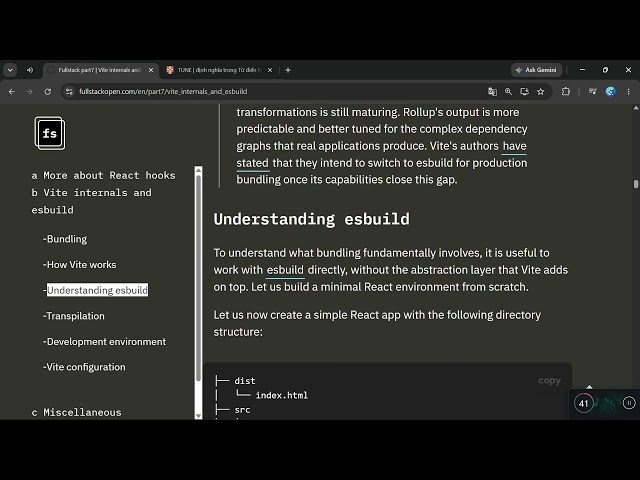Go back to previous page
Screen dimensions: 640x480
click(x=12, y=91)
